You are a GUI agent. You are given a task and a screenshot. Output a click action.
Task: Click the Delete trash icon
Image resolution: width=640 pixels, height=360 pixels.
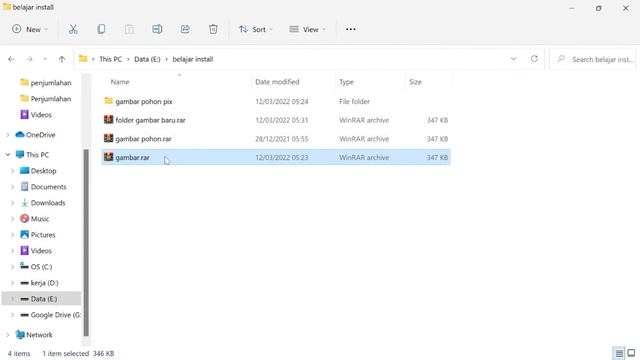point(213,29)
